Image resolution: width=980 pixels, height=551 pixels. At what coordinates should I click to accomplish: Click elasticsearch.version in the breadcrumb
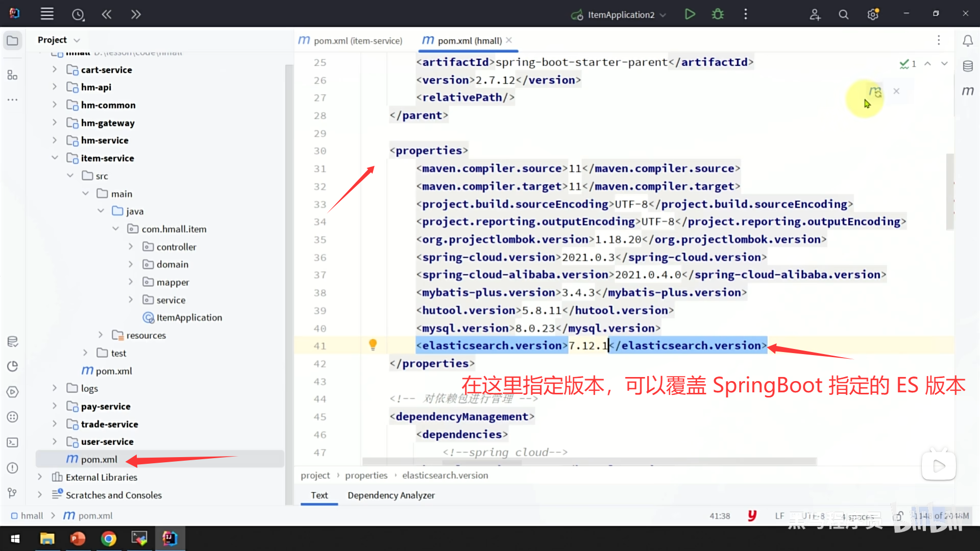pyautogui.click(x=445, y=475)
